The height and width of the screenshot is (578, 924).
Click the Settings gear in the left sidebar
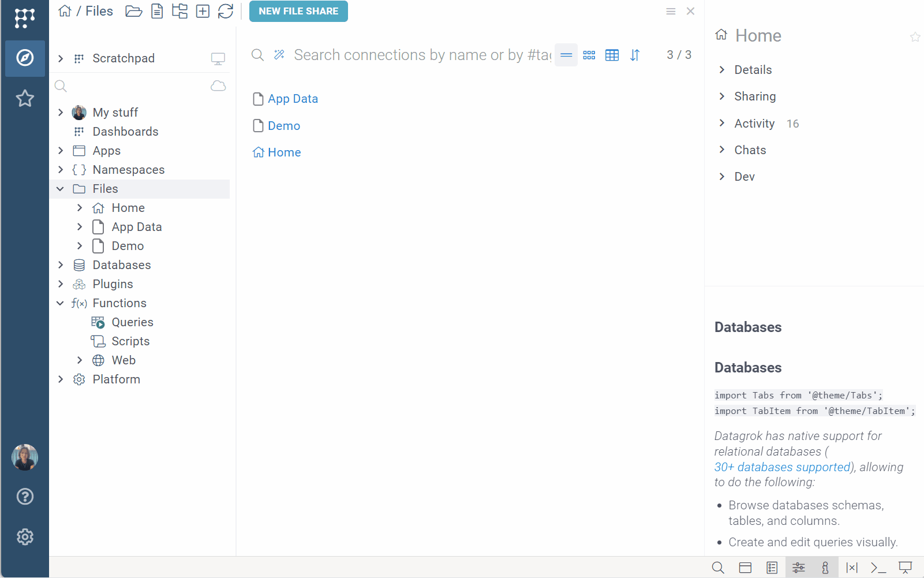coord(25,537)
